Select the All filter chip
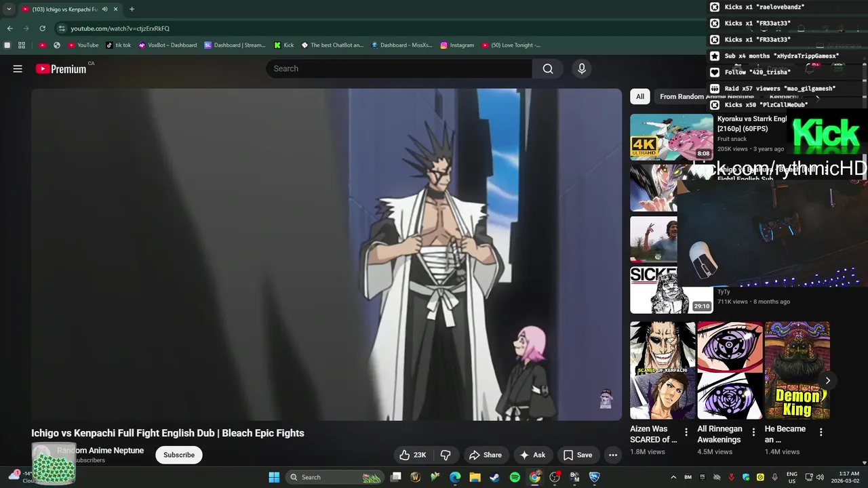This screenshot has width=868, height=488. point(639,97)
